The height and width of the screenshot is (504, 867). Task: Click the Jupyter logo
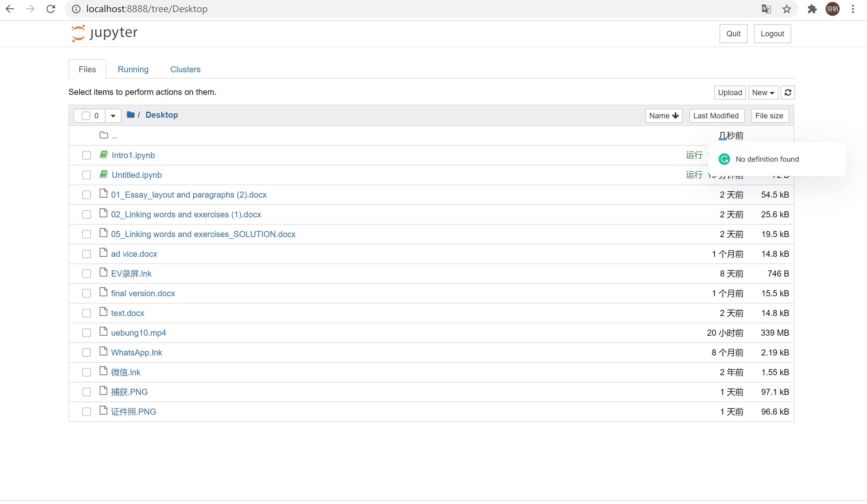104,33
